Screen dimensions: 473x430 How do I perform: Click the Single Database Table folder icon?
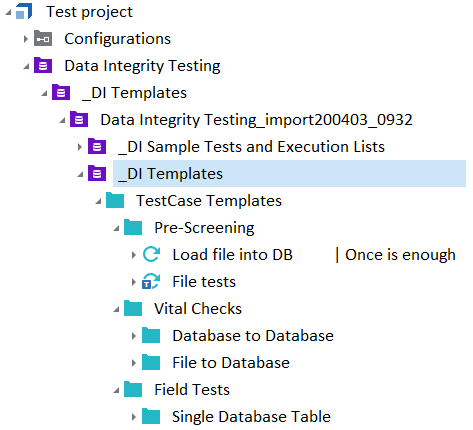[151, 416]
